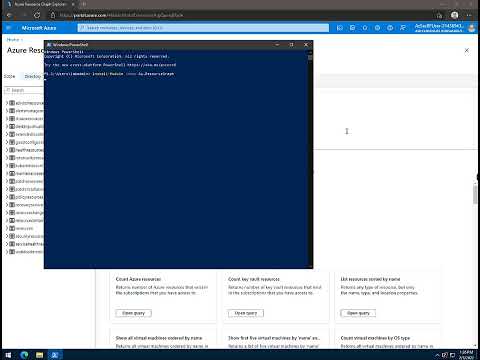
Task: Open query for Count Azure resources
Action: [x=133, y=313]
